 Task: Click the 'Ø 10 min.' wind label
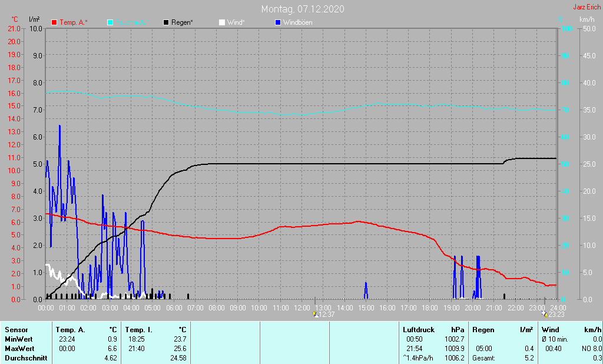tap(555, 339)
